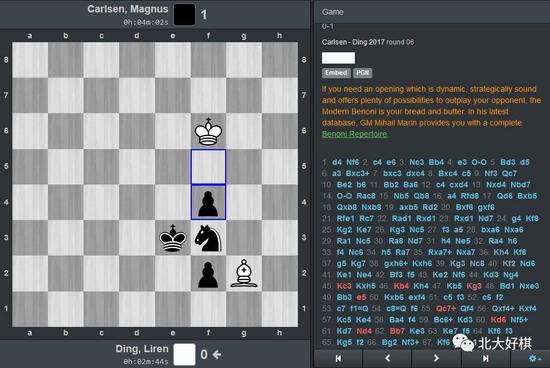The image size is (550, 368).
Task: Go to move Ba6 in the notation
Action: (x=410, y=185)
